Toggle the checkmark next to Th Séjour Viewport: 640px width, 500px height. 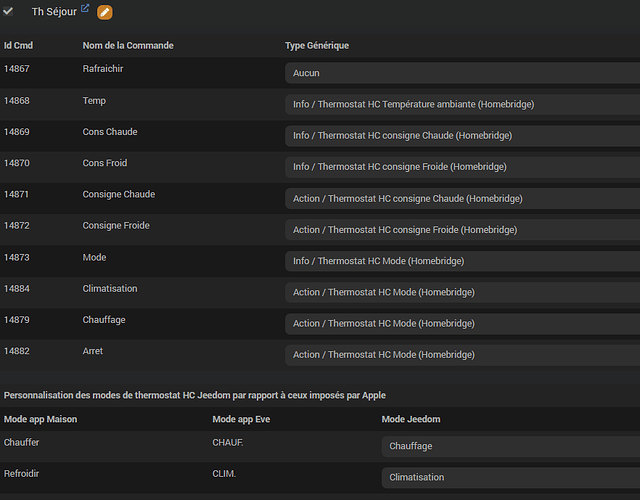(x=9, y=11)
